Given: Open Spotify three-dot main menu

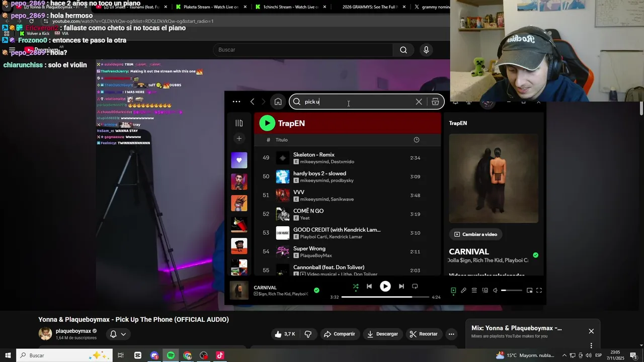Looking at the screenshot, I should click(x=236, y=102).
